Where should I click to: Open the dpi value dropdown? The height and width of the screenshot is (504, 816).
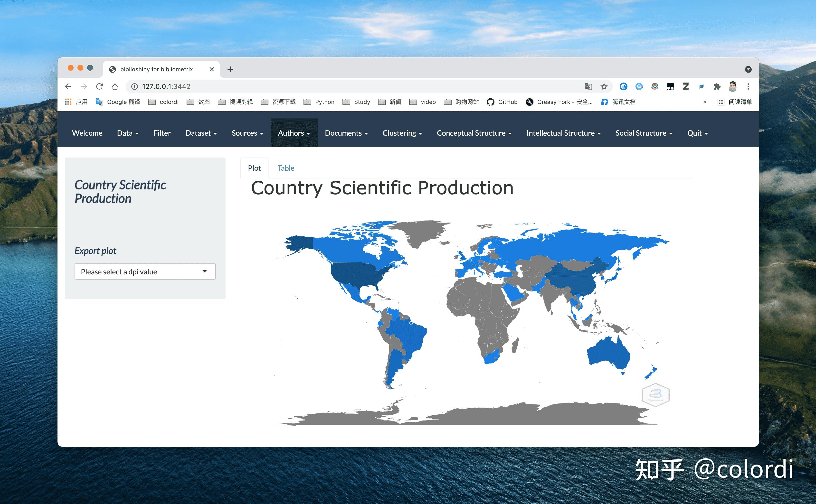tap(145, 272)
